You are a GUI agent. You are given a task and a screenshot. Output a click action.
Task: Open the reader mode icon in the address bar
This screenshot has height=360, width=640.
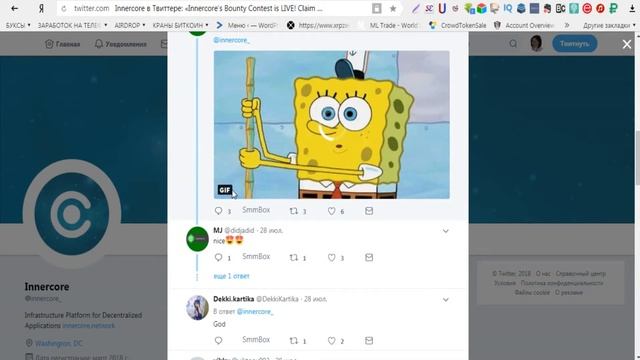[377, 8]
